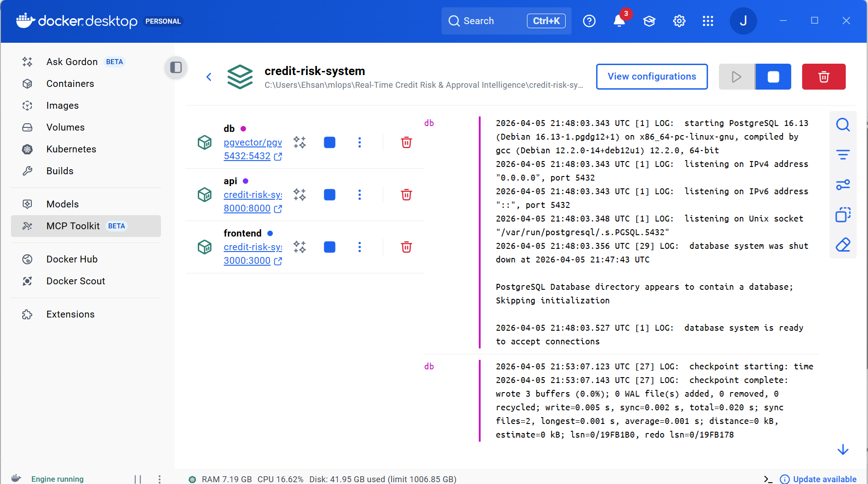
Task: Open more actions for frontend container
Action: pos(359,247)
